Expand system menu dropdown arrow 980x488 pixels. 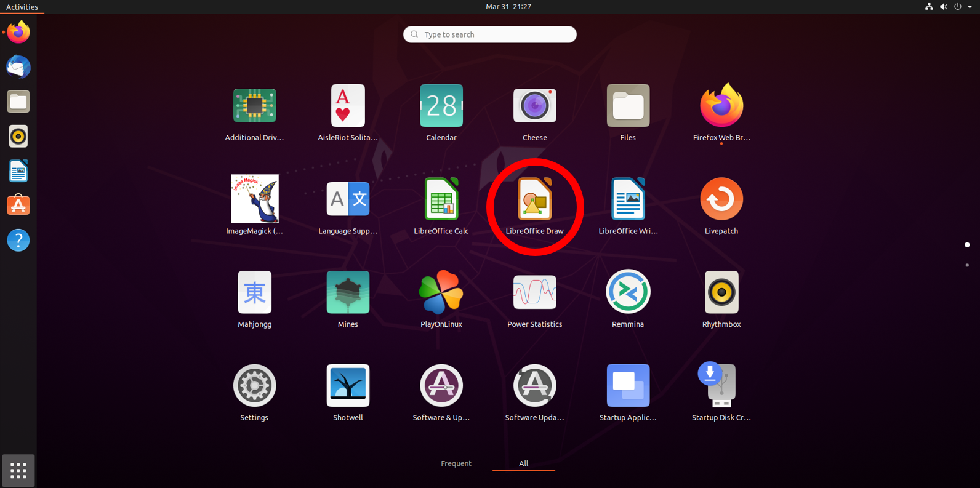[x=970, y=7]
